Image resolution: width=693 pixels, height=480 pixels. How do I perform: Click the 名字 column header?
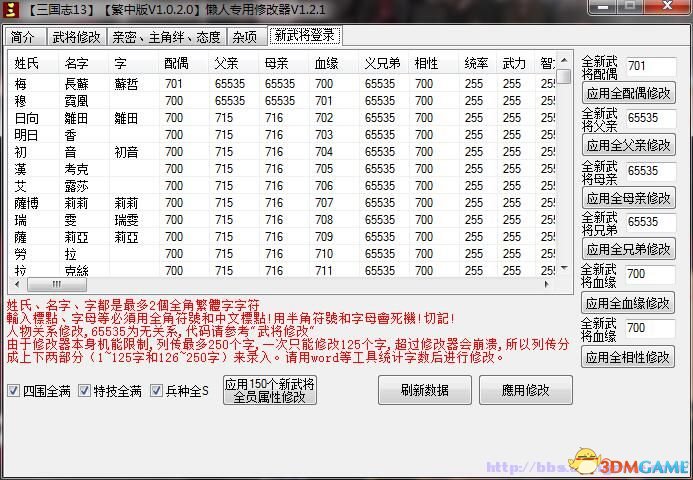84,63
